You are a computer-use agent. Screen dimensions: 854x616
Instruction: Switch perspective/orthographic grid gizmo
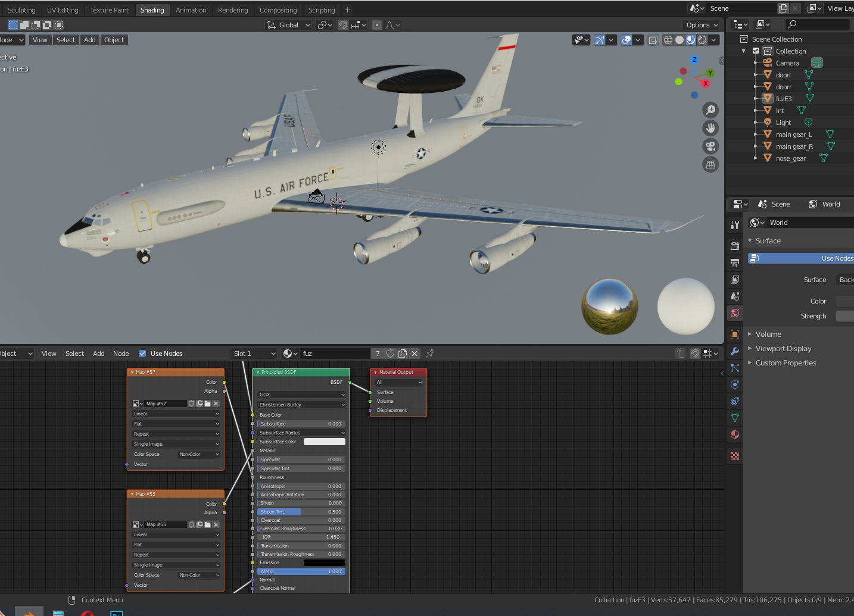pyautogui.click(x=710, y=165)
